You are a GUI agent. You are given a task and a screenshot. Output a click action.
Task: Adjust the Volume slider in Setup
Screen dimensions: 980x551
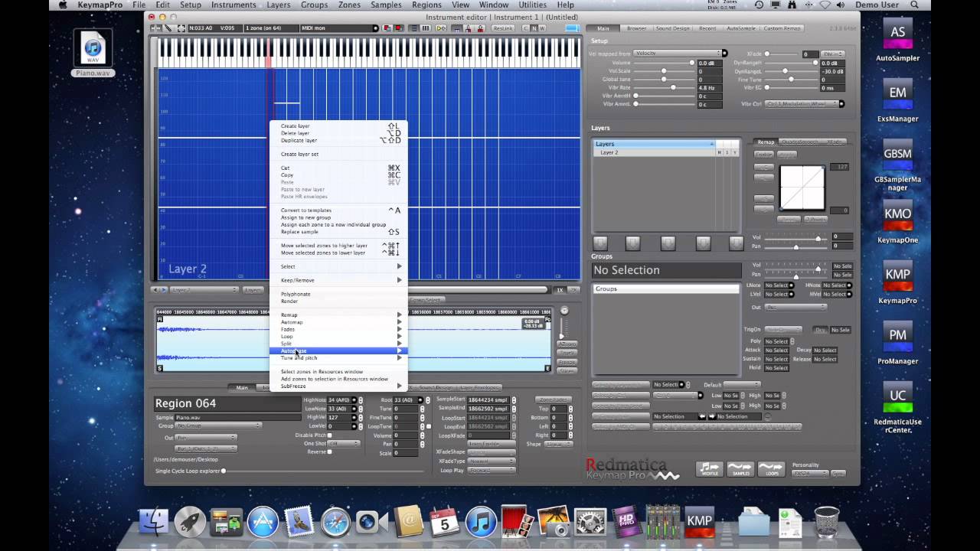point(665,63)
